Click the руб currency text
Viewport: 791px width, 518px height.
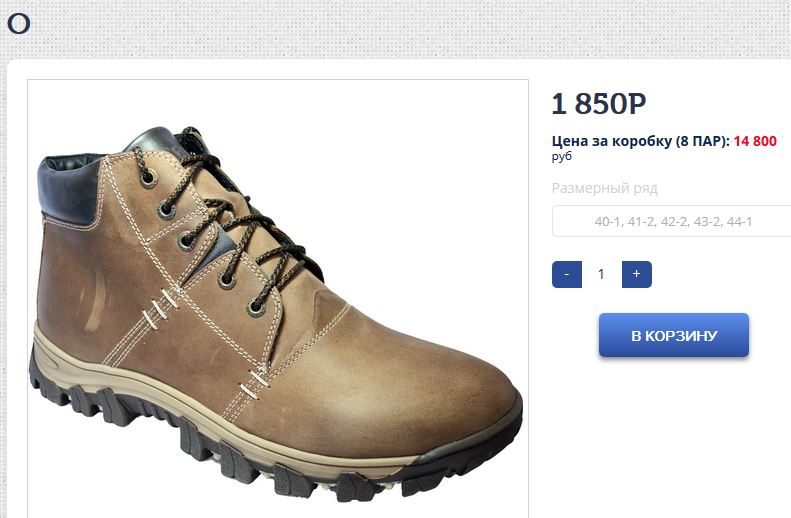(x=561, y=157)
